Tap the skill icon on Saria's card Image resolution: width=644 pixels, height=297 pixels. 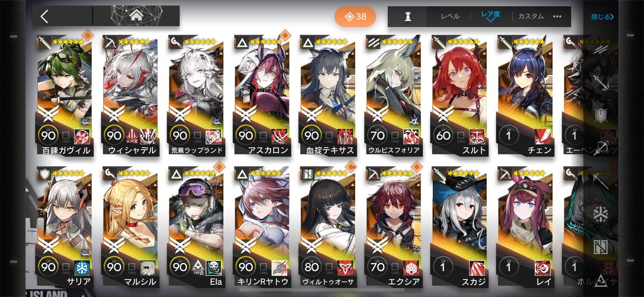82,268
